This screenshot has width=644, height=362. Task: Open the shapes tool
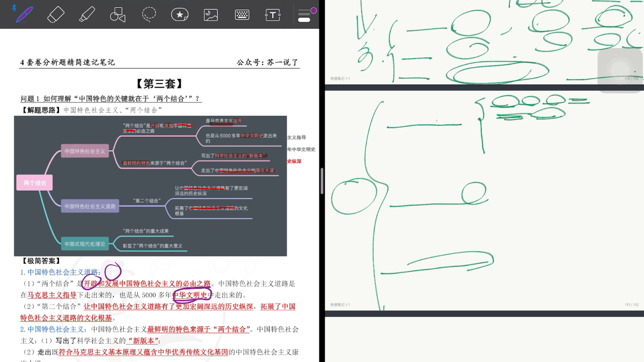(x=118, y=14)
